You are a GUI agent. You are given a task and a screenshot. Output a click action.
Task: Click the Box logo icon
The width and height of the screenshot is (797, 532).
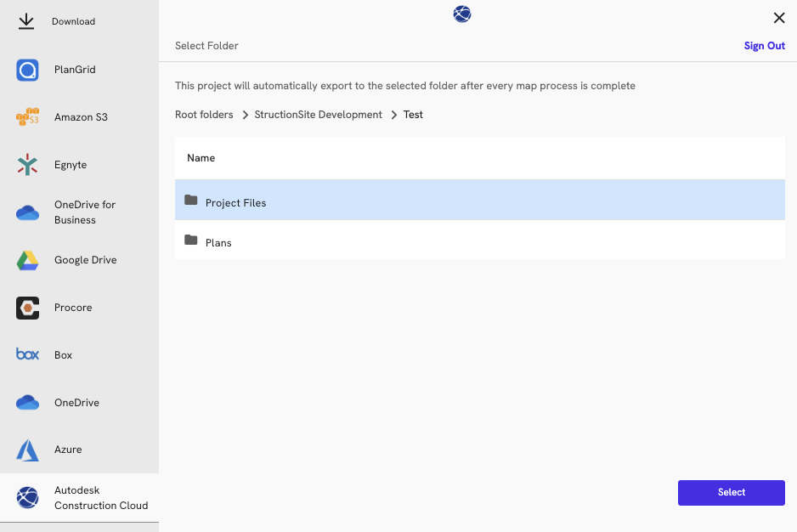pos(28,354)
